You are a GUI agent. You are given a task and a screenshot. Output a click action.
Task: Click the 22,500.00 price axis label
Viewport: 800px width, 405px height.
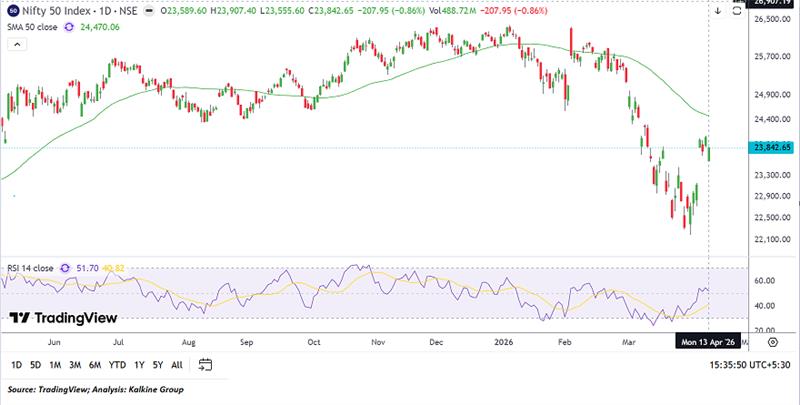tap(772, 217)
